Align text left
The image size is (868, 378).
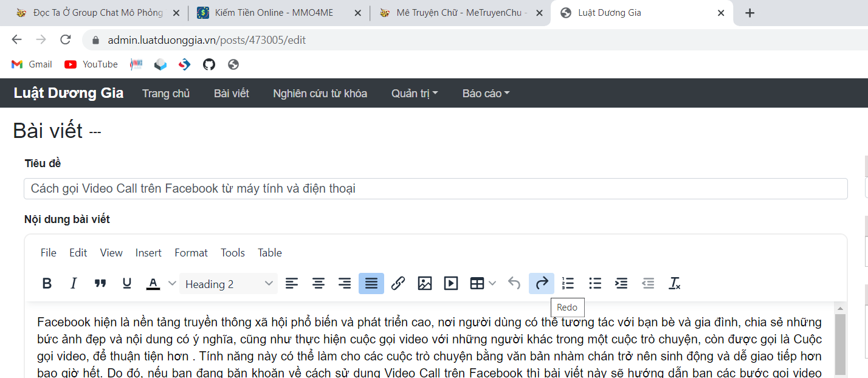(x=292, y=283)
